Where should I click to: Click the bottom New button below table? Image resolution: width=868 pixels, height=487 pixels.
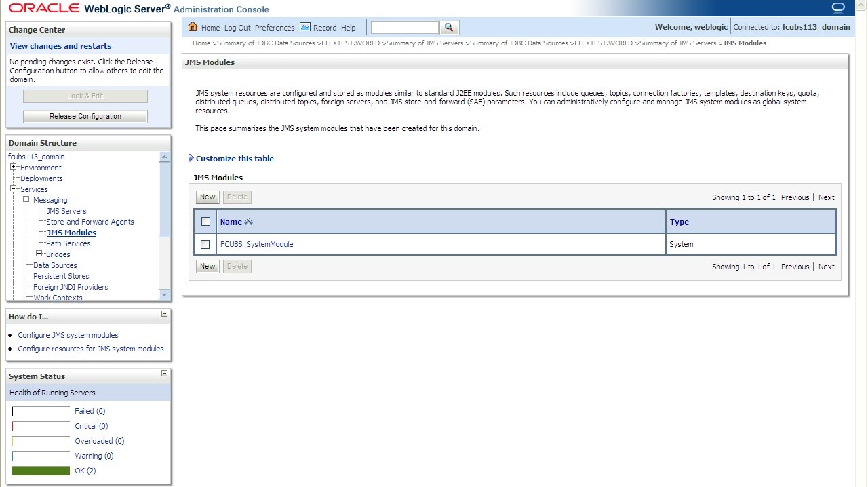pyautogui.click(x=208, y=266)
